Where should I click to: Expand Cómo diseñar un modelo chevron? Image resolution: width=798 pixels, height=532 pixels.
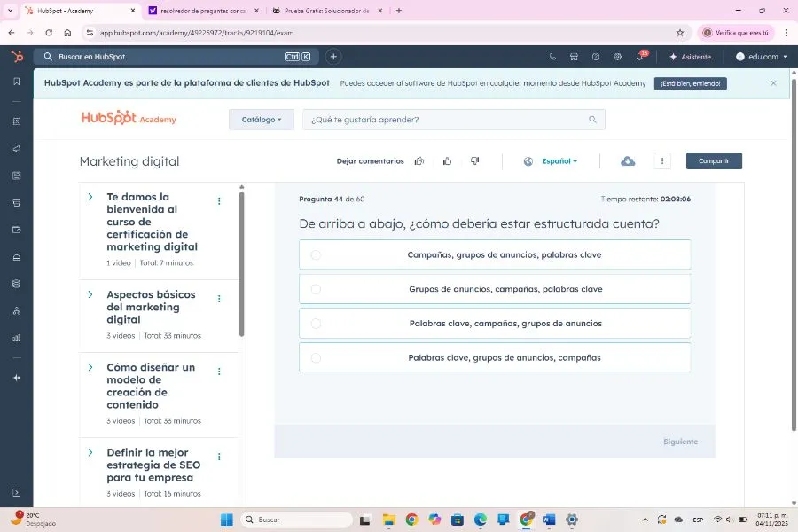coord(90,367)
